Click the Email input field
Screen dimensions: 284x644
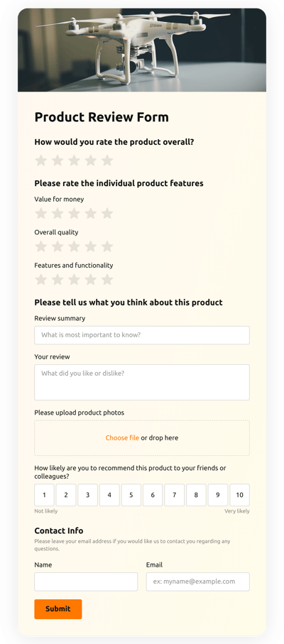(x=198, y=582)
